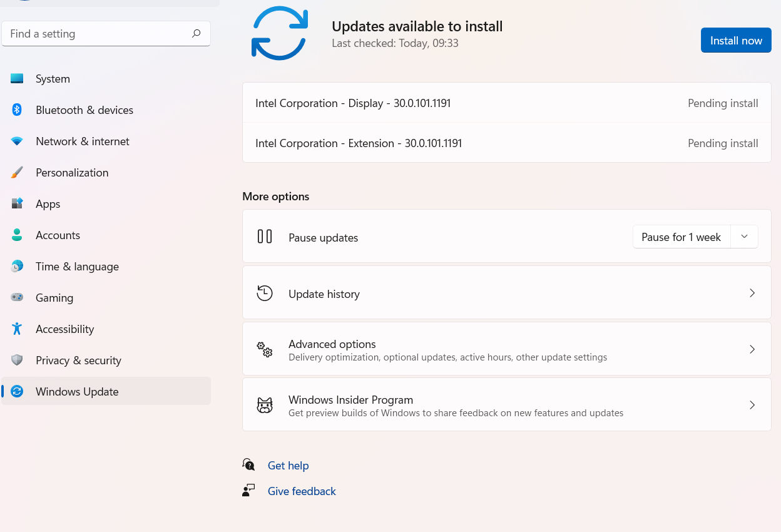Click Pause for 1 week
This screenshot has width=781, height=532.
tap(681, 237)
